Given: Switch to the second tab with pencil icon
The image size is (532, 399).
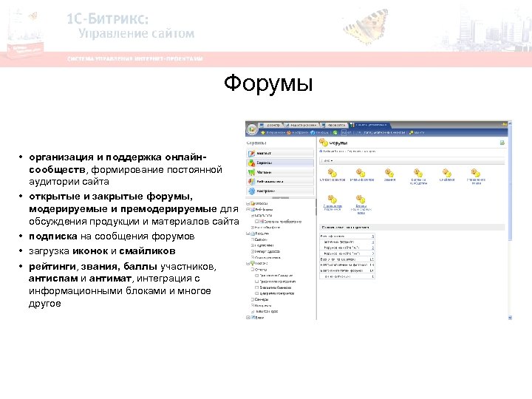Looking at the screenshot, I should tap(301, 125).
